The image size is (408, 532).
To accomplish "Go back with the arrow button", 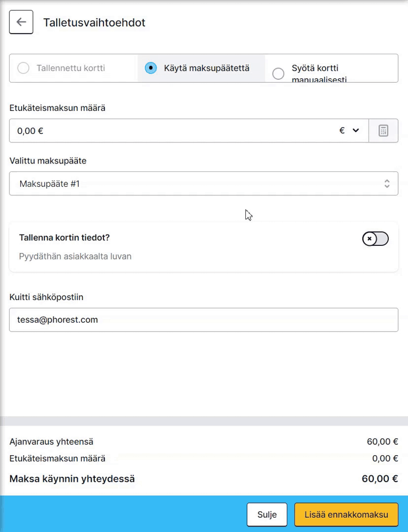I will coord(21,22).
